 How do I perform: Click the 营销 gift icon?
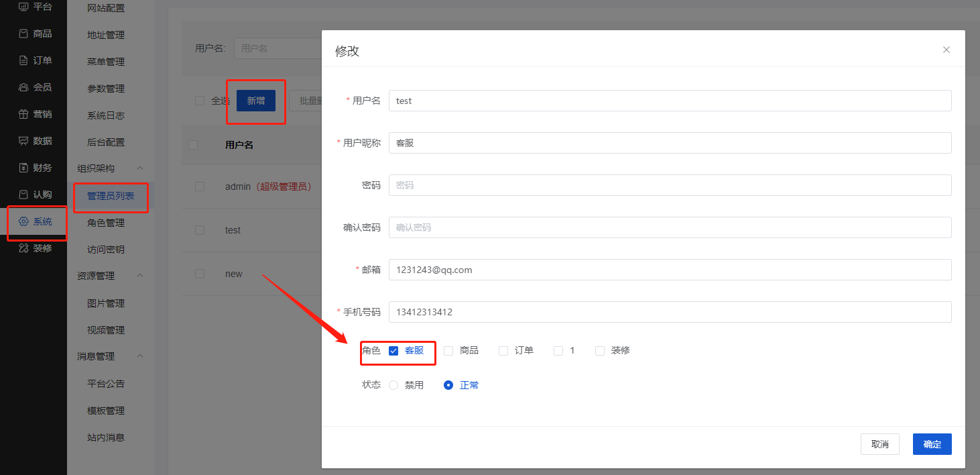coord(23,114)
